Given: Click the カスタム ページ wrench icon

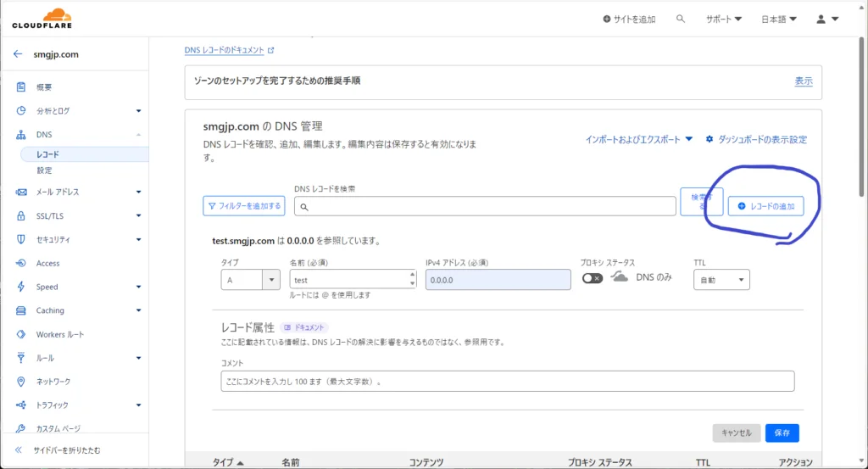Looking at the screenshot, I should pos(21,428).
